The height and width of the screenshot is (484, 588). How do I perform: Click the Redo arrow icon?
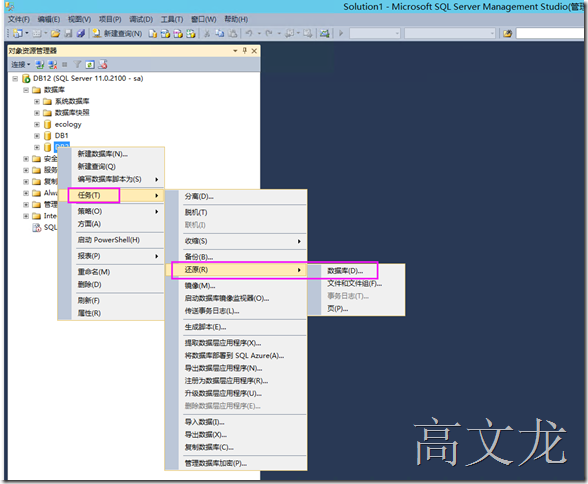269,33
